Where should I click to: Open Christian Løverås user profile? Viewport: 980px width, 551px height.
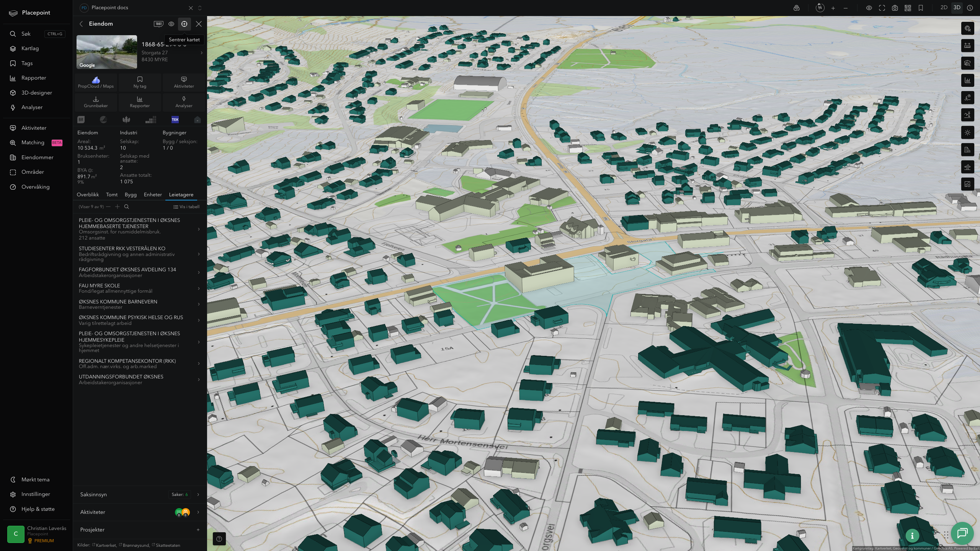pos(37,534)
